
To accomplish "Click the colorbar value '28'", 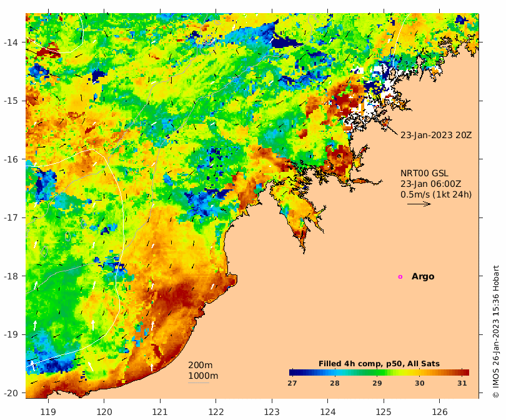I will [335, 383].
